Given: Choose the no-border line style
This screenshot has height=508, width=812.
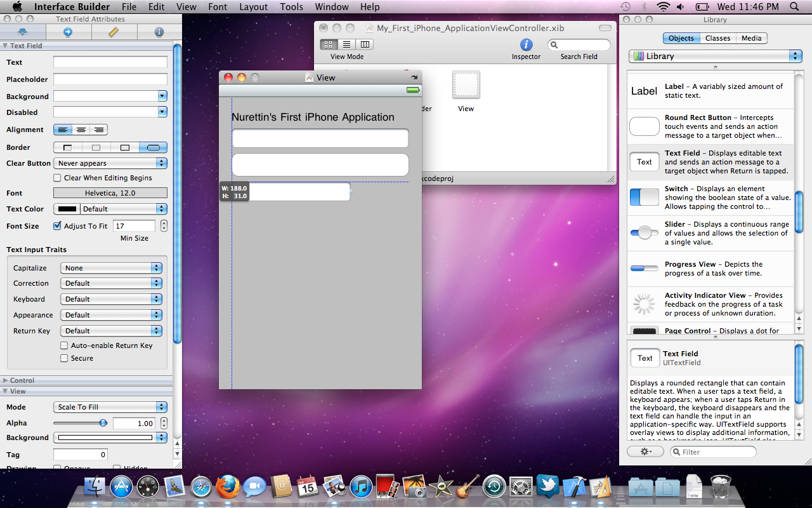Looking at the screenshot, I should tap(68, 147).
